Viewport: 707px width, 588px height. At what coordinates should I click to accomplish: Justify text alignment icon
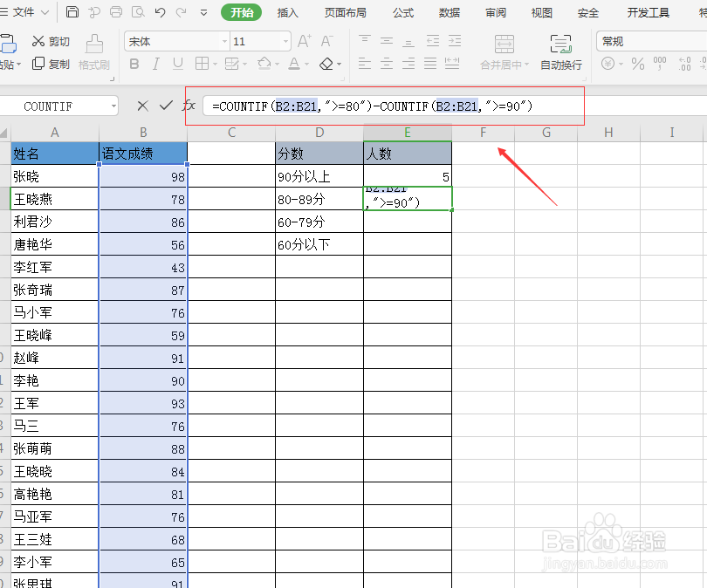pyautogui.click(x=430, y=64)
